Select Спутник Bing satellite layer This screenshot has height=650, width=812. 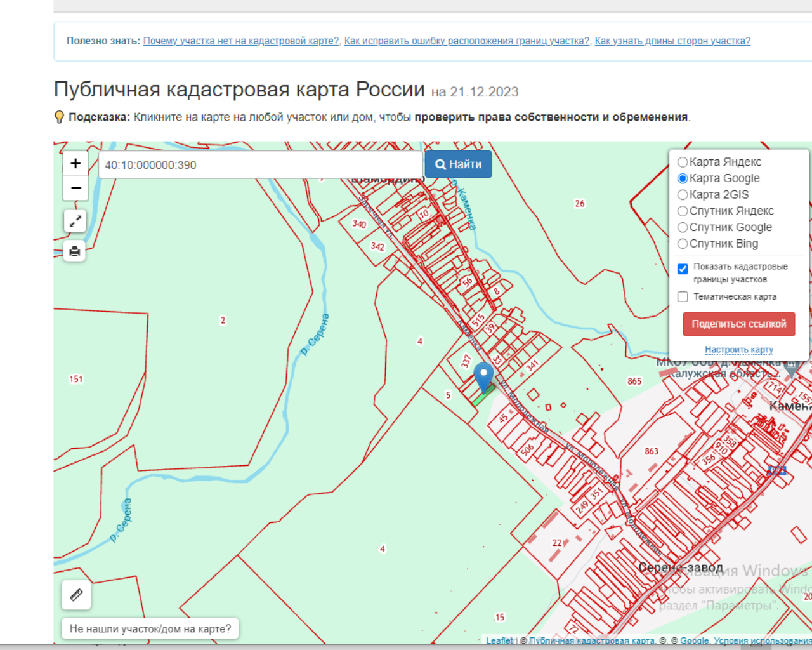tap(683, 244)
